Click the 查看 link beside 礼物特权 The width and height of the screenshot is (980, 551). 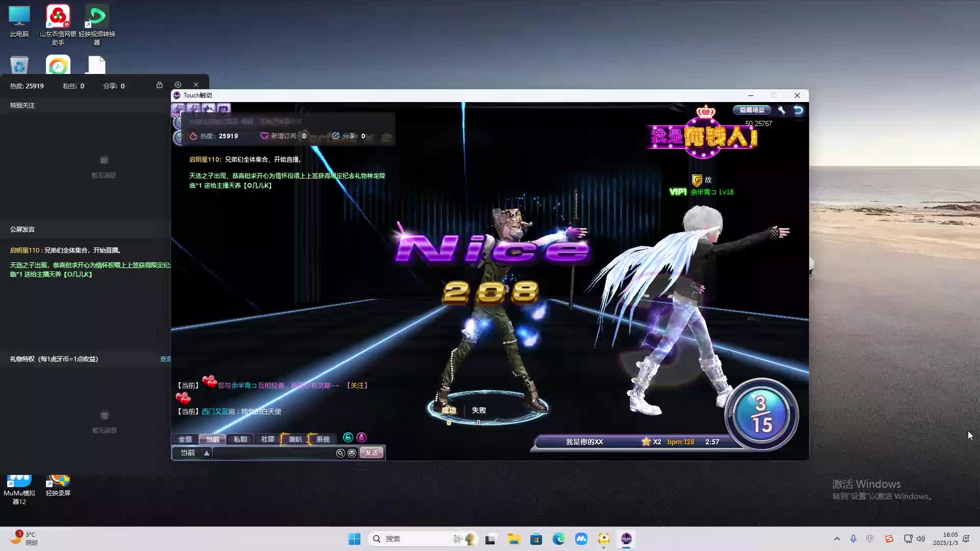coord(165,359)
